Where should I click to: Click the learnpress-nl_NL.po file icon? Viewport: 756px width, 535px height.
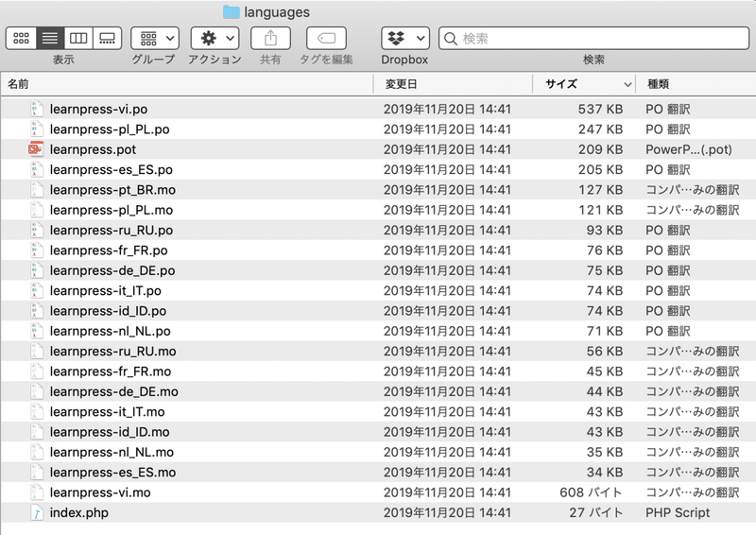click(x=37, y=331)
